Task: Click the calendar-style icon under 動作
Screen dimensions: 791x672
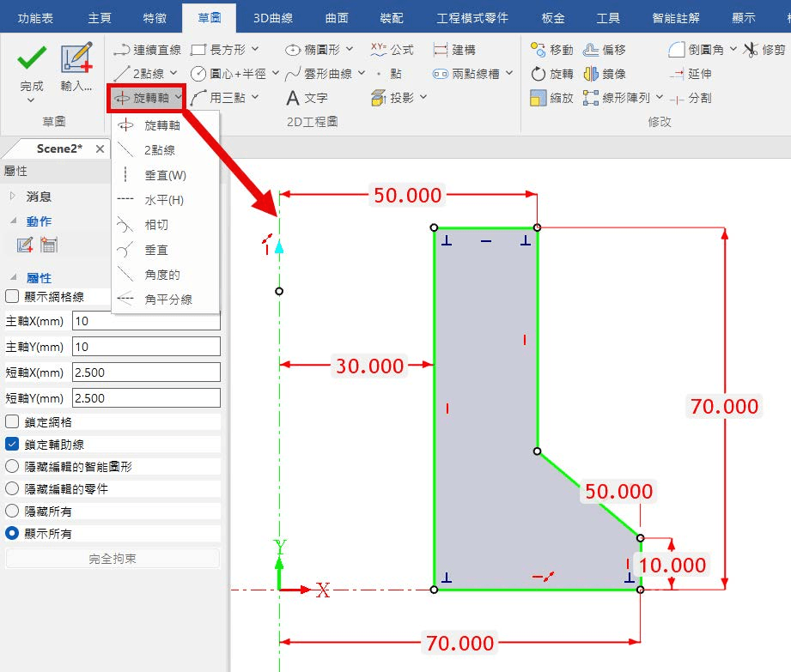Action: click(49, 245)
